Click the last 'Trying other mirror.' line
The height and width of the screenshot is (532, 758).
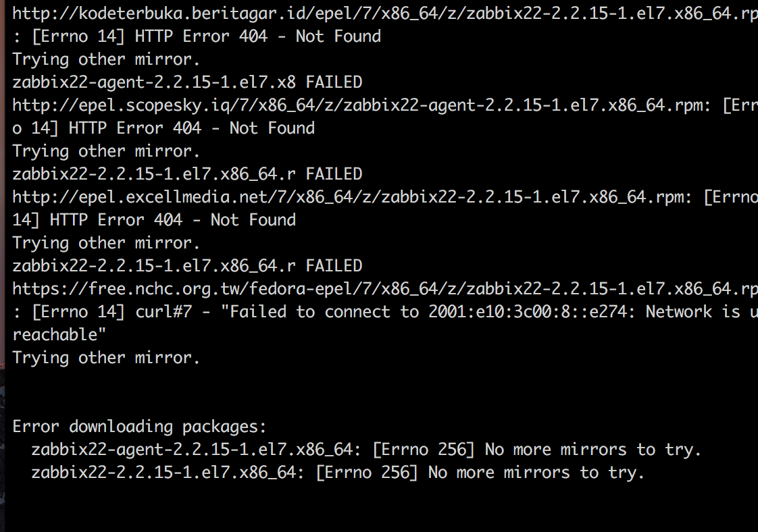(x=106, y=358)
